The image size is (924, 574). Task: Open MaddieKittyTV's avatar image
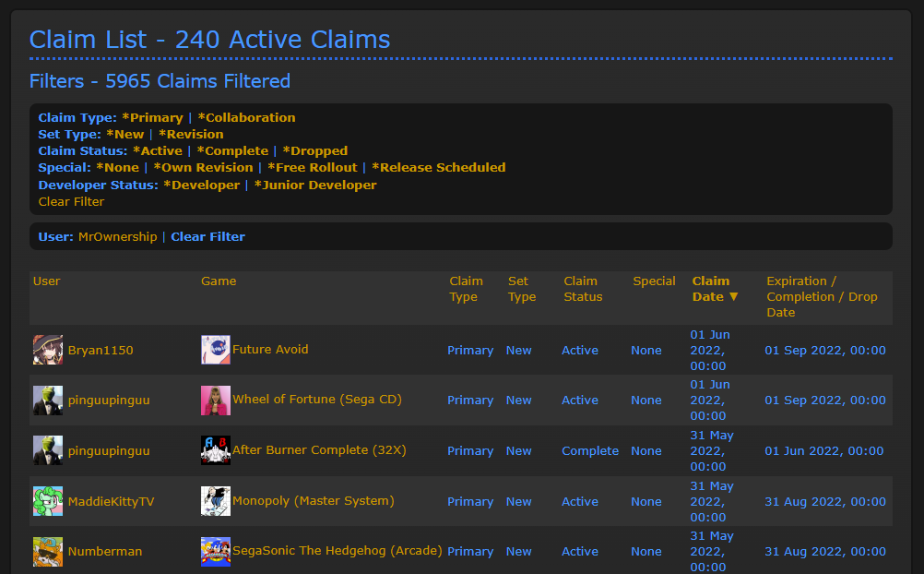[48, 501]
